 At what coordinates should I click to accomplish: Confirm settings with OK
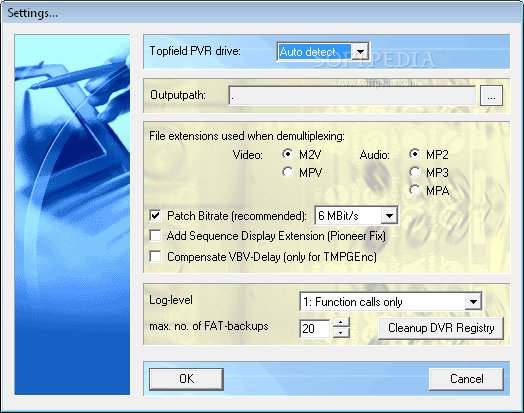(186, 379)
